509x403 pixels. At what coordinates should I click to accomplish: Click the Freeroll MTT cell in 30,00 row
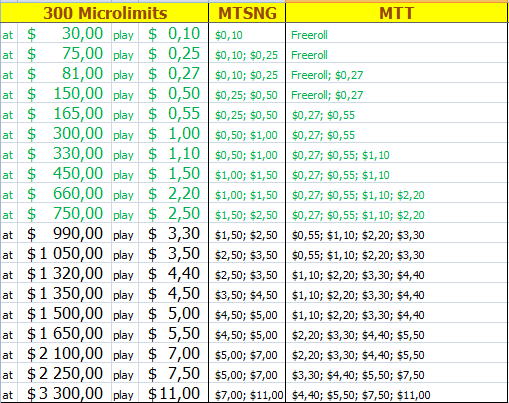pyautogui.click(x=396, y=33)
